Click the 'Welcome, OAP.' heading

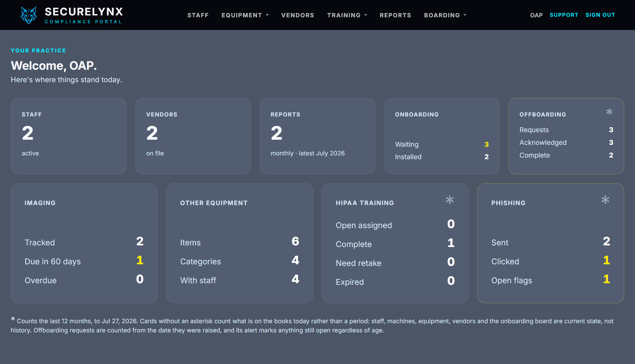tap(54, 66)
